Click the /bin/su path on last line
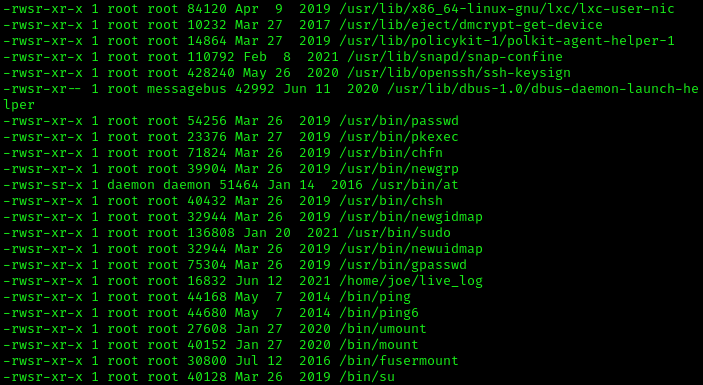 click(x=367, y=376)
